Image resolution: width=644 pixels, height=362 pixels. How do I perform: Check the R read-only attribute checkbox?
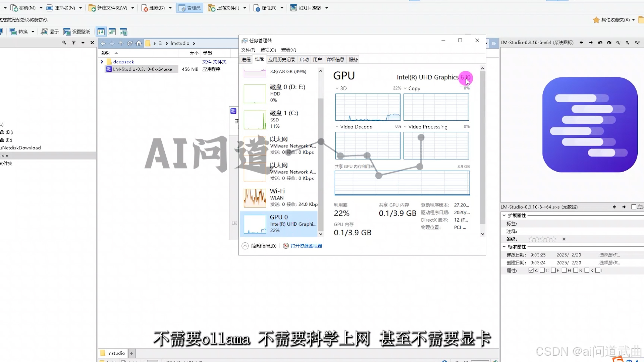pos(576,270)
